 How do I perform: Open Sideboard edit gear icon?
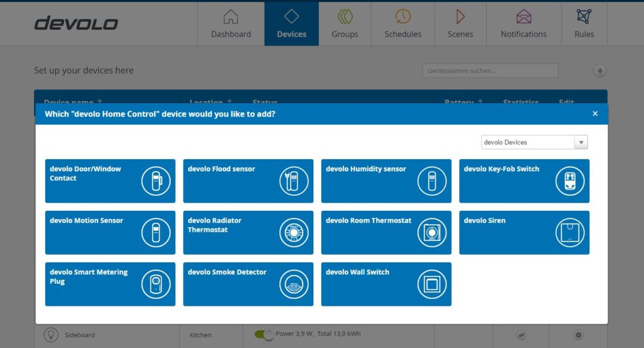579,335
